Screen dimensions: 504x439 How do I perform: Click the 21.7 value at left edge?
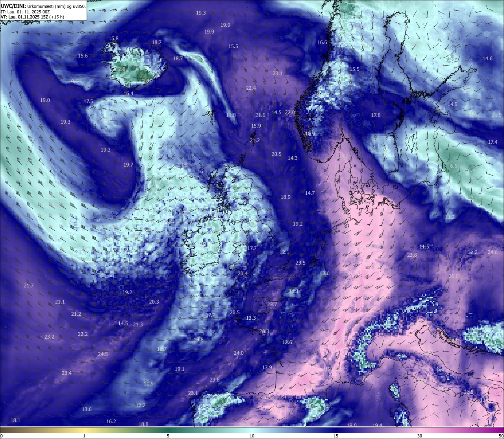[28, 285]
